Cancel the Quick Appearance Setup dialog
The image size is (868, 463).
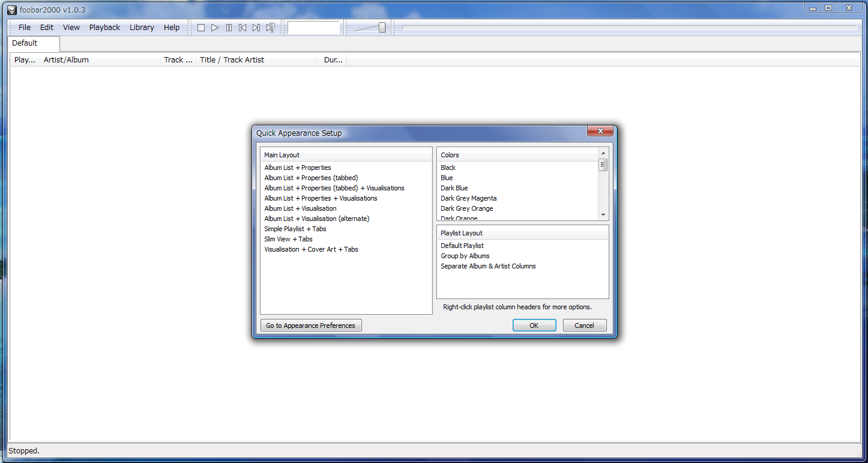[585, 325]
